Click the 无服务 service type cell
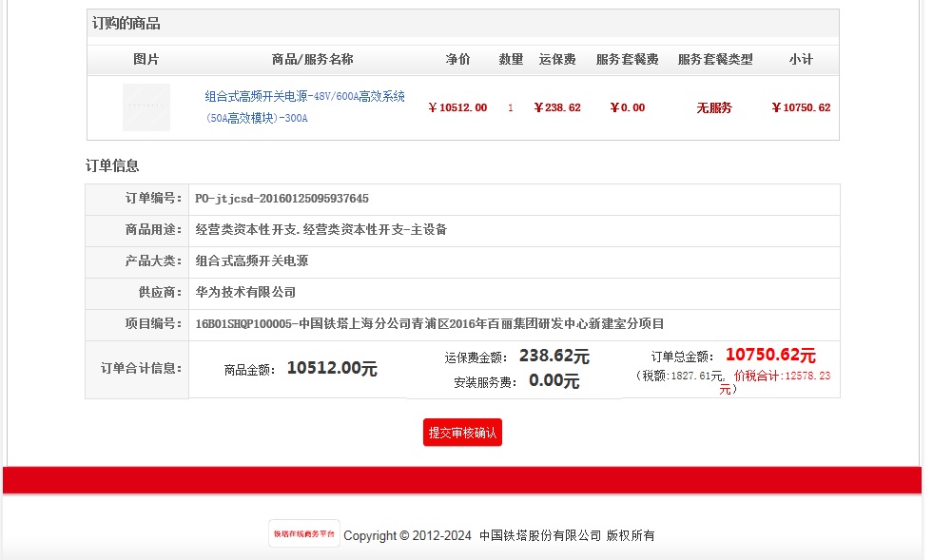Viewport: 933px width, 560px height. point(714,107)
